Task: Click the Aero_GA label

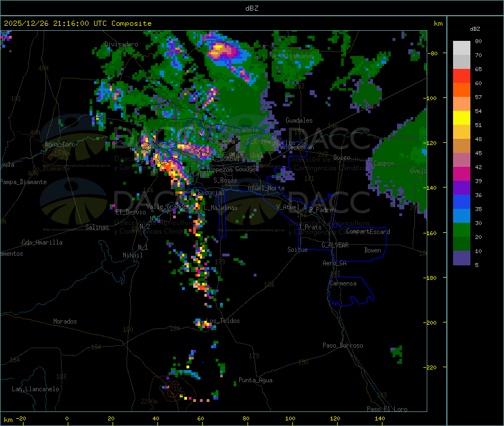Action: point(334,263)
